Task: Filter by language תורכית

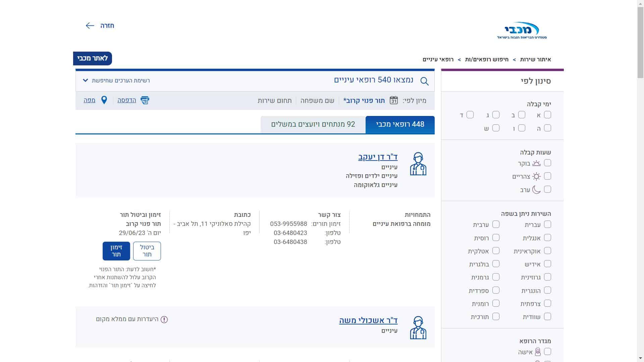Action: [x=496, y=316]
